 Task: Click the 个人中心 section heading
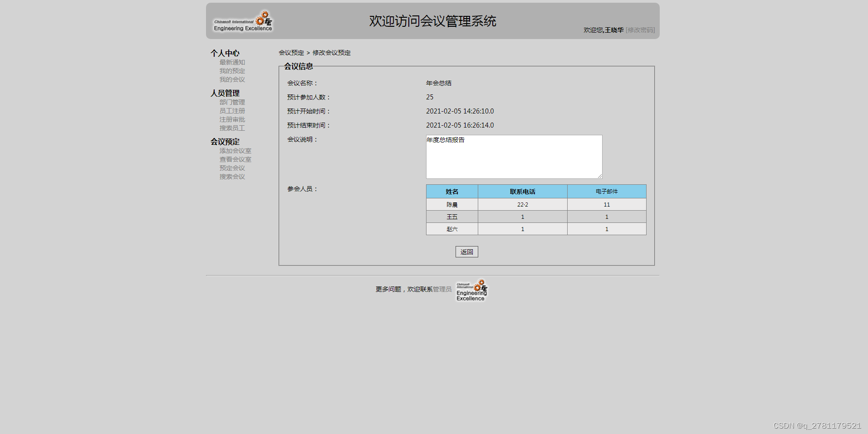(225, 53)
